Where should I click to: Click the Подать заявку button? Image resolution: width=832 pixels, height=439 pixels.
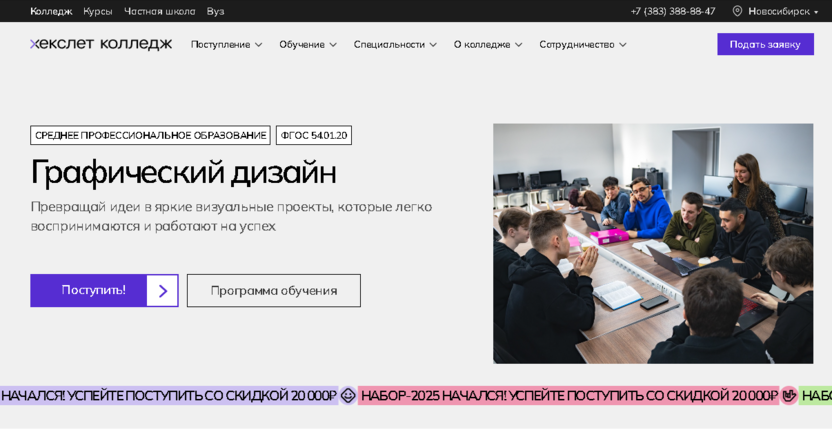point(765,44)
